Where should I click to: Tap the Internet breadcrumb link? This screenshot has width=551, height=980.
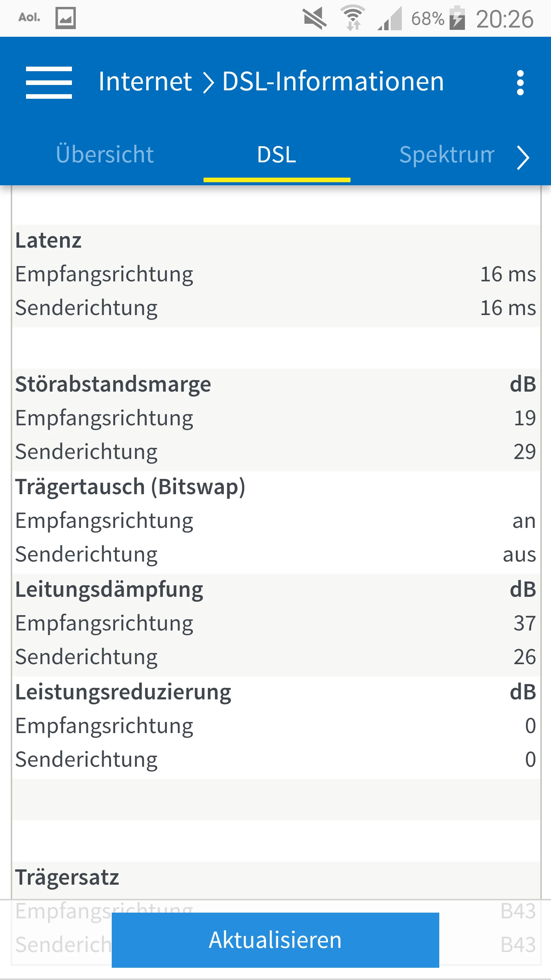145,82
